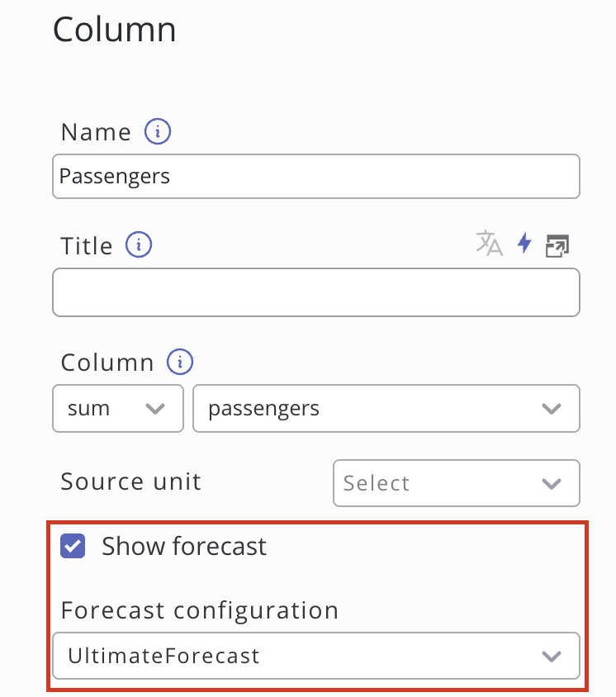This screenshot has width=616, height=697.
Task: Uncheck the Show forecast checkbox
Action: 73,546
